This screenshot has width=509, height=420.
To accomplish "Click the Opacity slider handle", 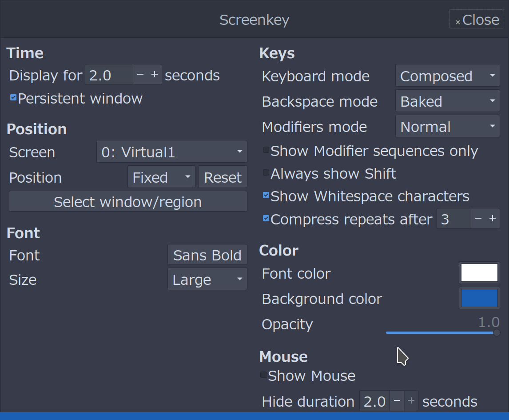I will click(496, 332).
